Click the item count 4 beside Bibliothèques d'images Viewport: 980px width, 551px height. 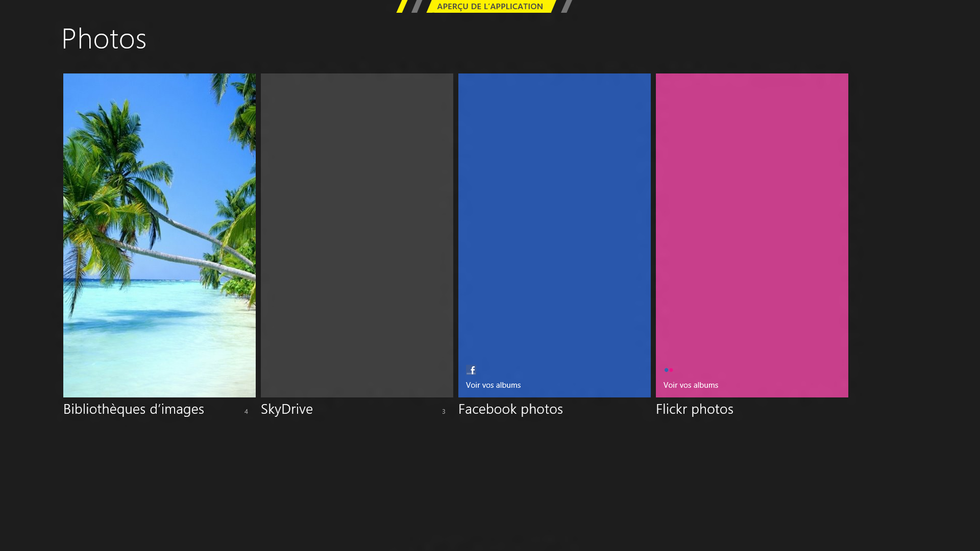pyautogui.click(x=246, y=412)
